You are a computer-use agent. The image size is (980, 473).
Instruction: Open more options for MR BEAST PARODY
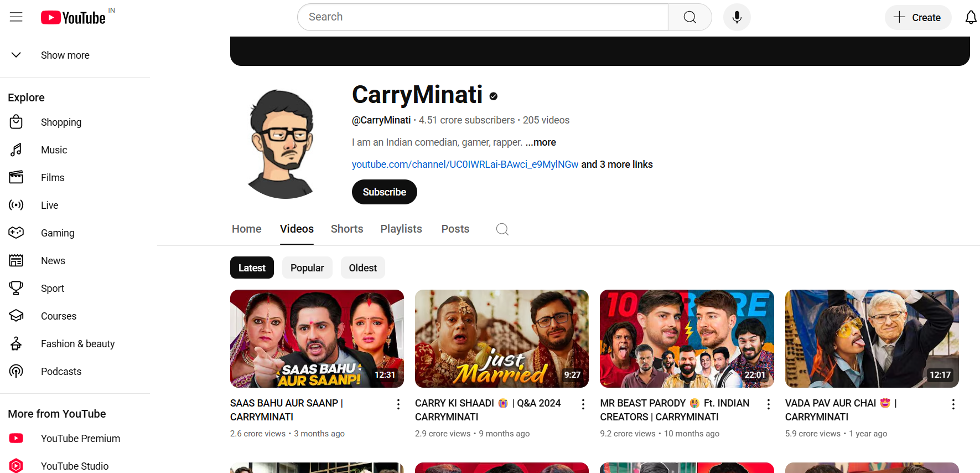coord(769,404)
